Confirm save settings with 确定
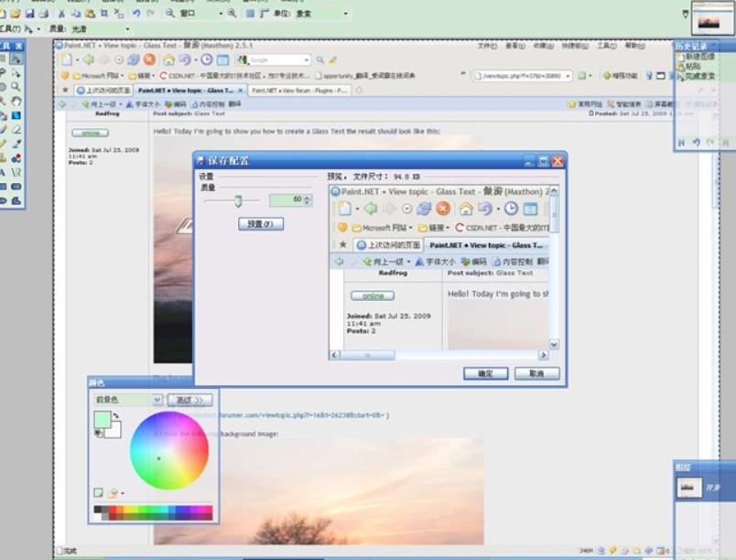This screenshot has height=560, width=736. coord(485,373)
